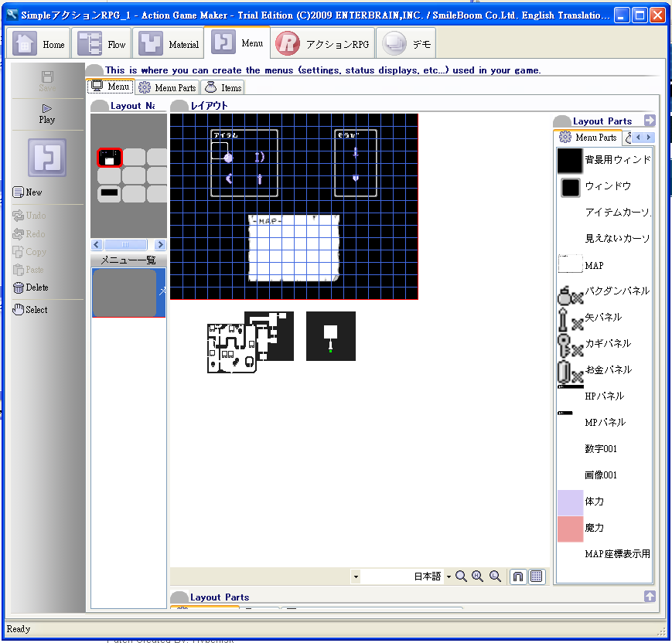The height and width of the screenshot is (643, 672).
Task: Click the magnifier H zoom icon
Action: point(478,577)
